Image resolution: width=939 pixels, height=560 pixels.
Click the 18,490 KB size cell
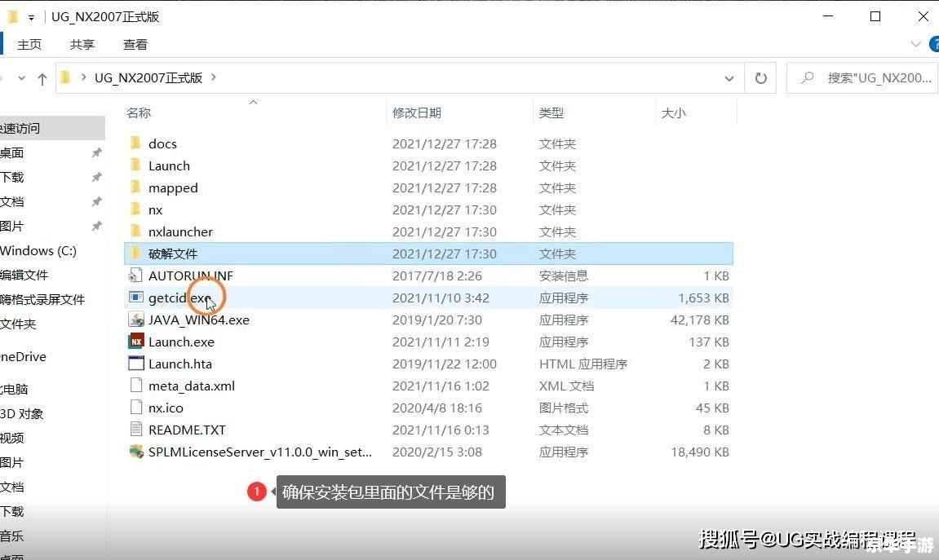click(699, 452)
